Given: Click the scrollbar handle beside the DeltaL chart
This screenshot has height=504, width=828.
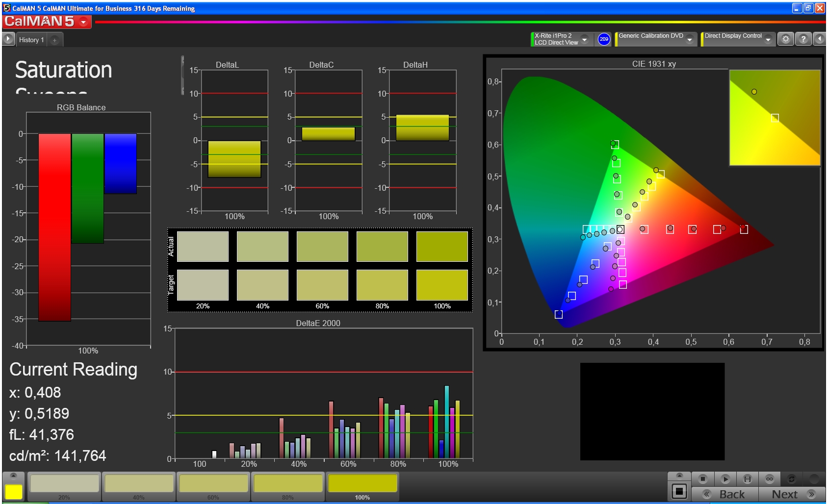Looking at the screenshot, I should pos(182,75).
